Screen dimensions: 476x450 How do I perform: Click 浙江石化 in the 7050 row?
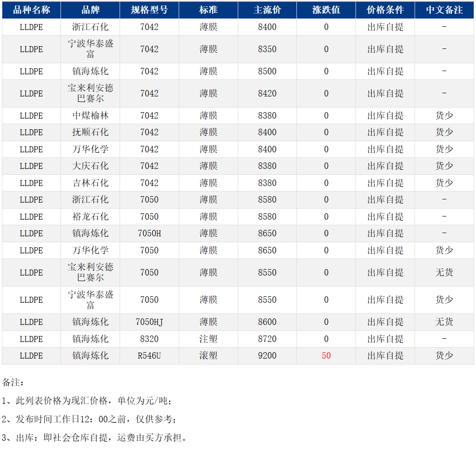click(x=90, y=200)
